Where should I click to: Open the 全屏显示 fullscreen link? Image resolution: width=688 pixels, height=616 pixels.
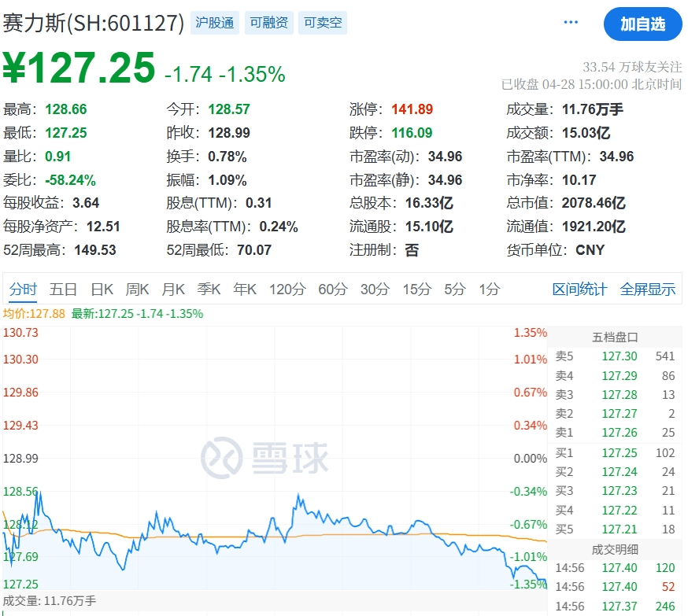point(648,290)
